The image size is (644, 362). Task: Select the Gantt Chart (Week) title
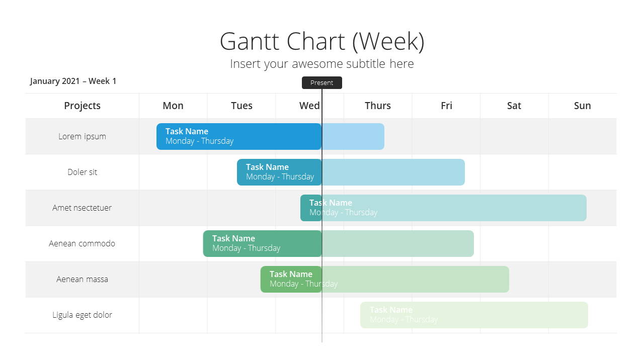[x=322, y=41]
